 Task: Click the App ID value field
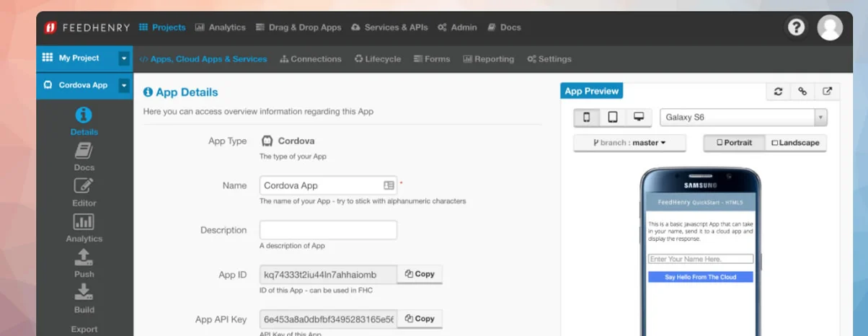(328, 274)
